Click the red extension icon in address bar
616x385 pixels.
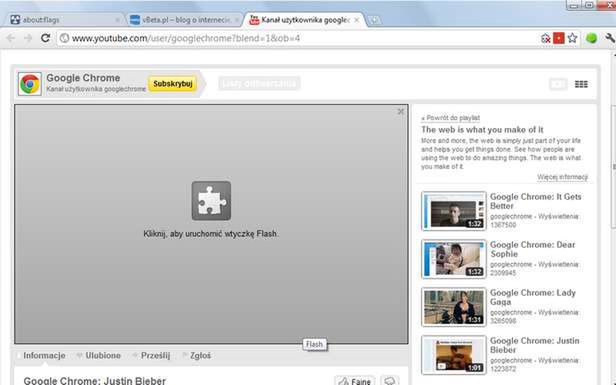559,38
